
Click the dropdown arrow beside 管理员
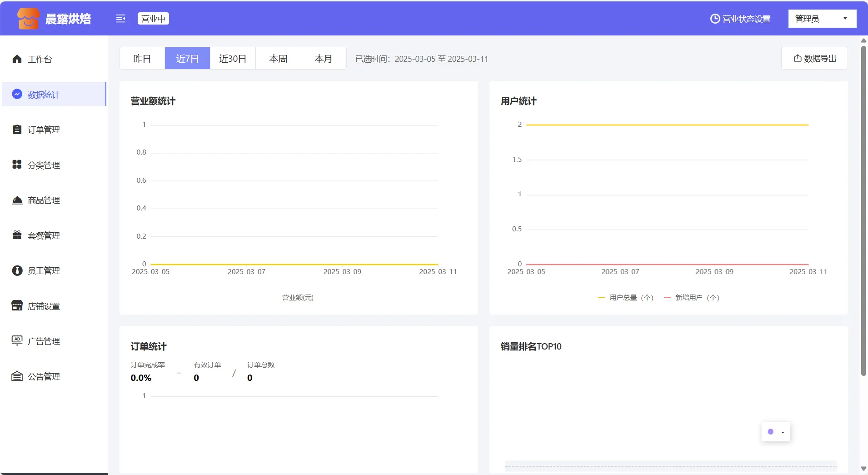(x=845, y=19)
